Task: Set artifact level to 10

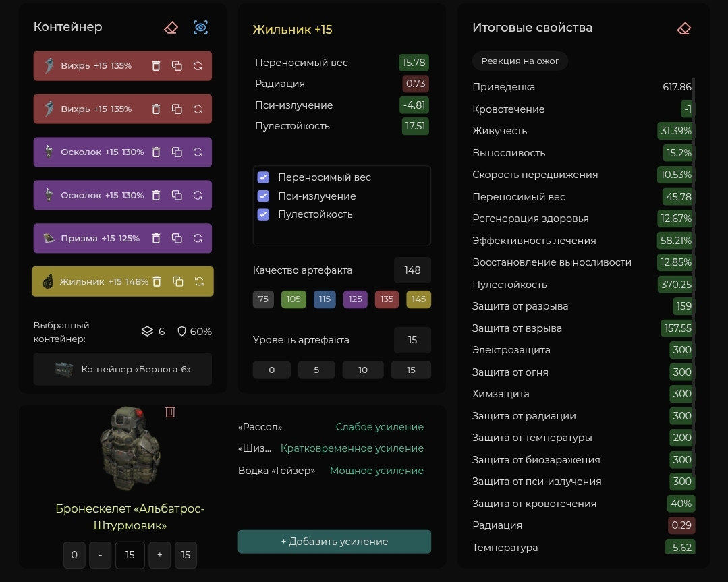Action: click(x=363, y=370)
